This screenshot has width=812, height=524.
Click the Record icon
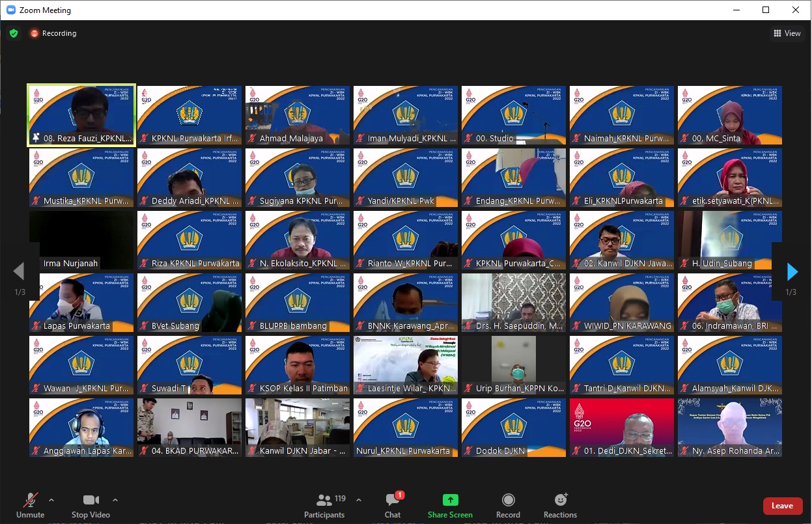point(508,500)
